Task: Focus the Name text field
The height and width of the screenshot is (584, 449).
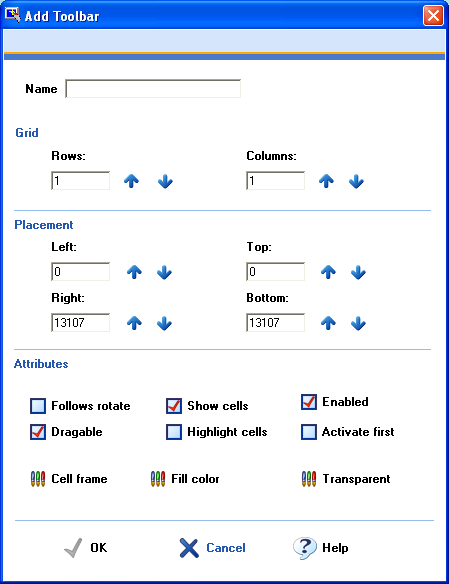Action: pyautogui.click(x=153, y=89)
